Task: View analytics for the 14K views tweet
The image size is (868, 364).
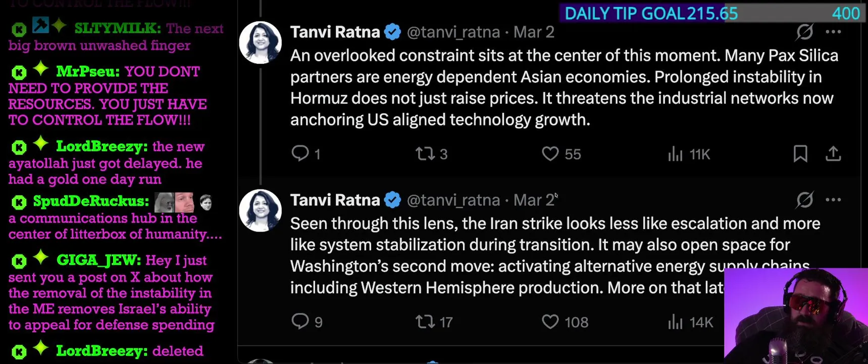Action: [x=676, y=322]
